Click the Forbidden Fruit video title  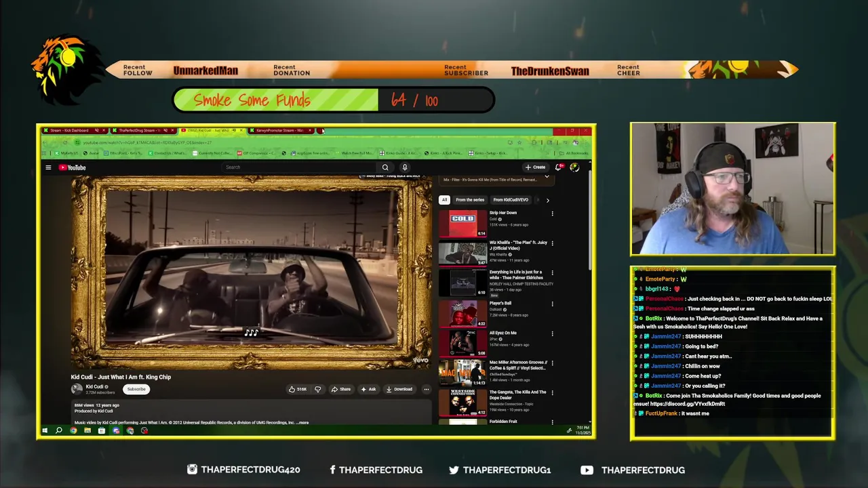click(503, 422)
